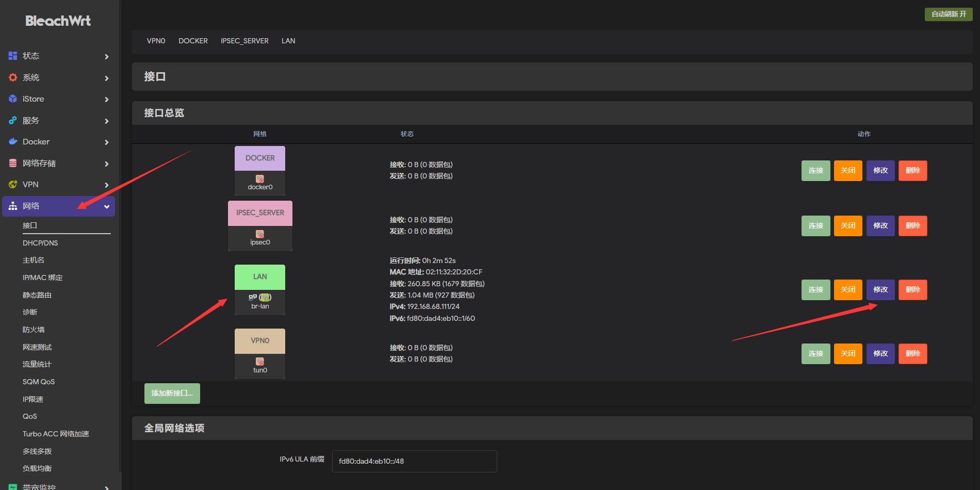Click 修改 button for LAN interface
The height and width of the screenshot is (490, 980).
(x=880, y=289)
